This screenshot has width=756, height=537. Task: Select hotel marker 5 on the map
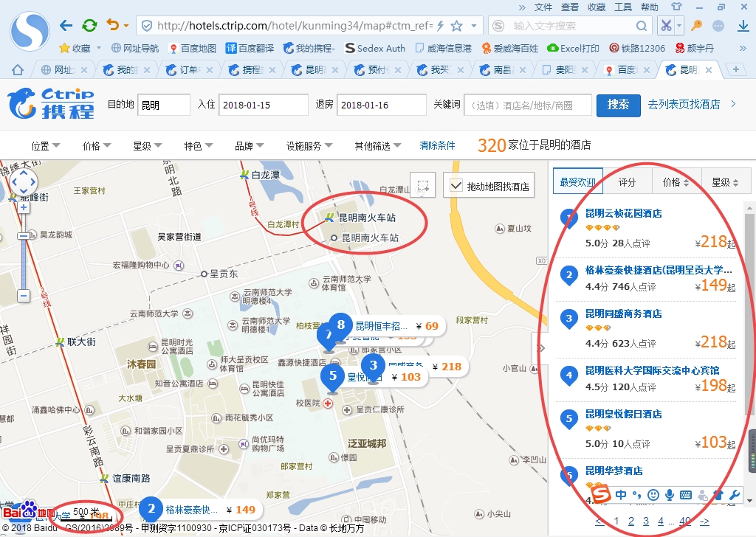pos(333,377)
